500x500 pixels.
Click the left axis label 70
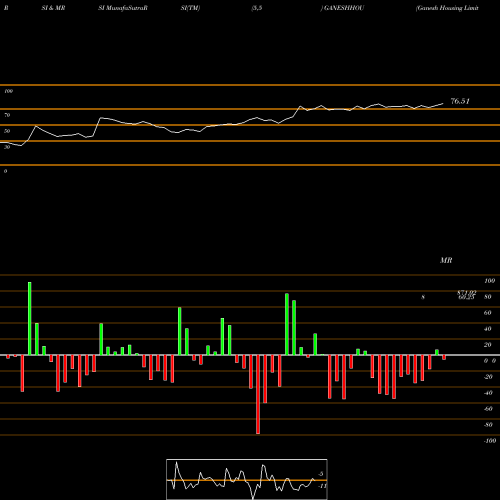point(7,115)
